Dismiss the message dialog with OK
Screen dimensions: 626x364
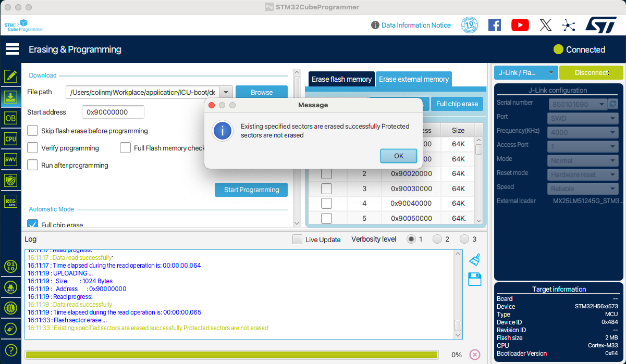pos(398,156)
